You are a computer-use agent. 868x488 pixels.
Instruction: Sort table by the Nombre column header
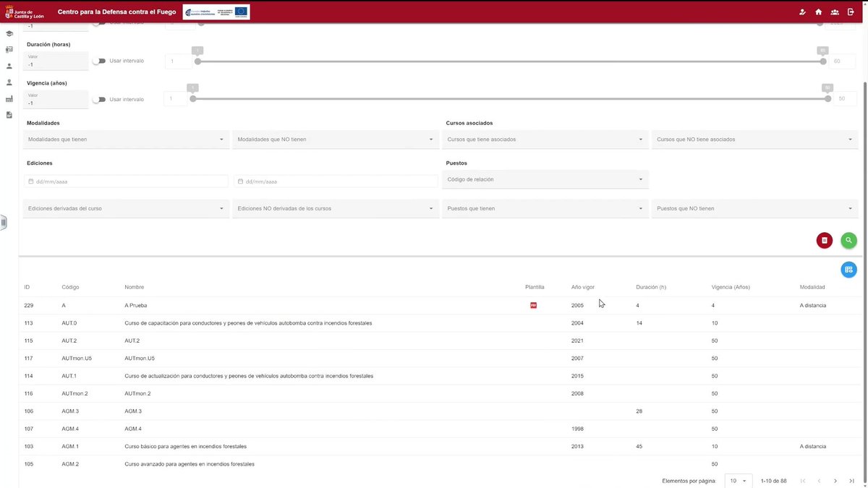pyautogui.click(x=134, y=287)
